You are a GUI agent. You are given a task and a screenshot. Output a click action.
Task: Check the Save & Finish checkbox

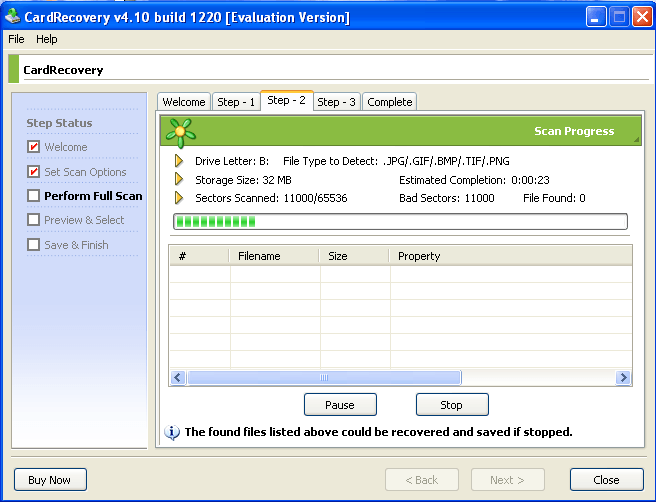(33, 245)
